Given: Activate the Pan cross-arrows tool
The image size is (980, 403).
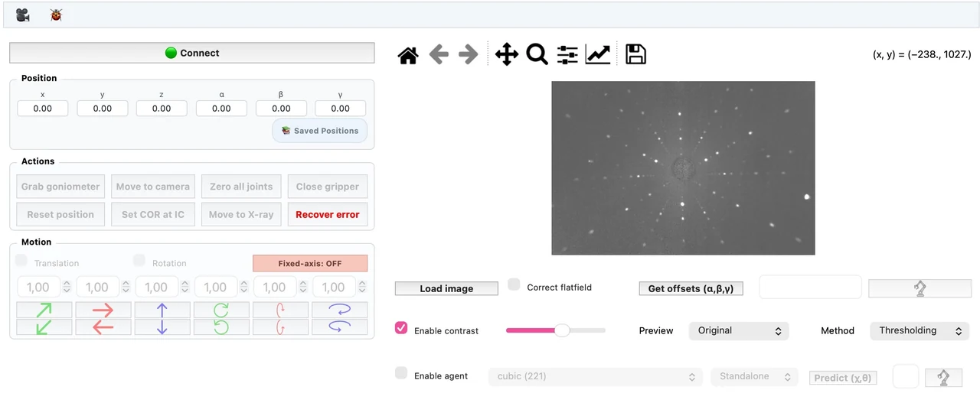Looking at the screenshot, I should 507,54.
